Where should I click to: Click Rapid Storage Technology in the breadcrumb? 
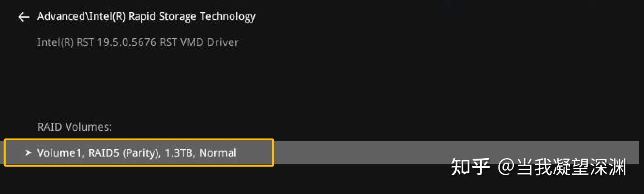pos(192,17)
